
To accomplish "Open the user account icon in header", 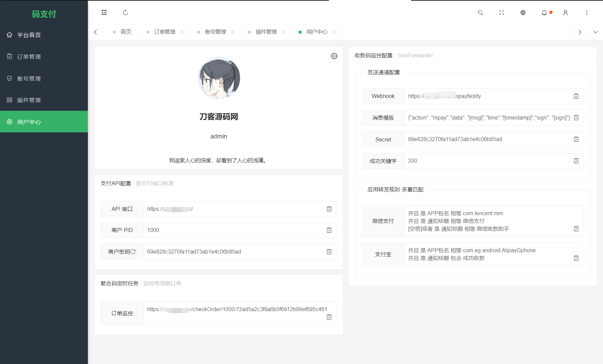I will click(566, 12).
